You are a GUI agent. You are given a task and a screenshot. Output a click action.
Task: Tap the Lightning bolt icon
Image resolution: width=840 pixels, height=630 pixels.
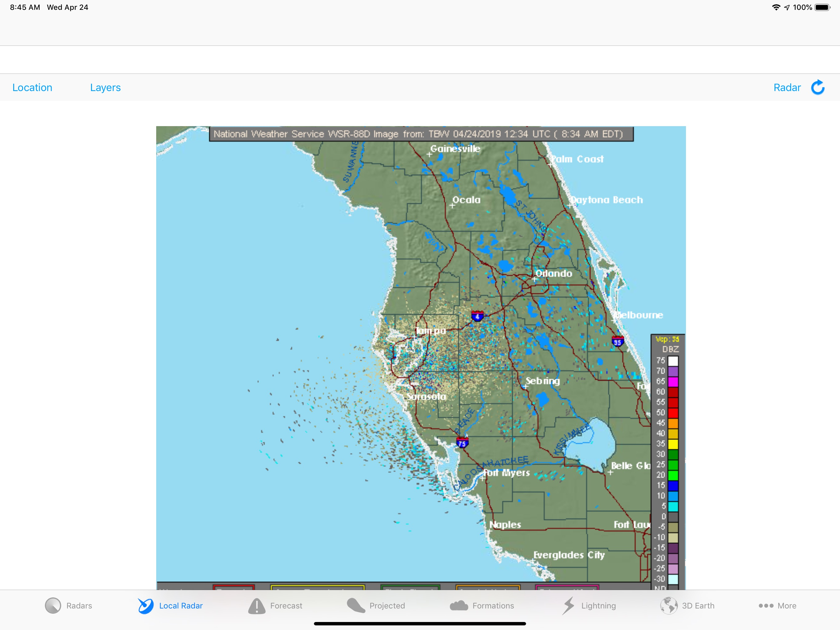(569, 606)
